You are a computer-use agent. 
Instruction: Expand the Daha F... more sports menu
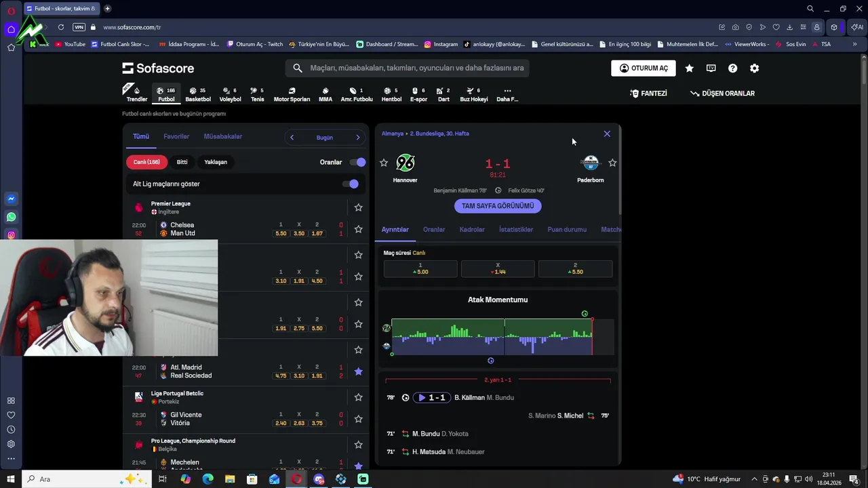[507, 94]
